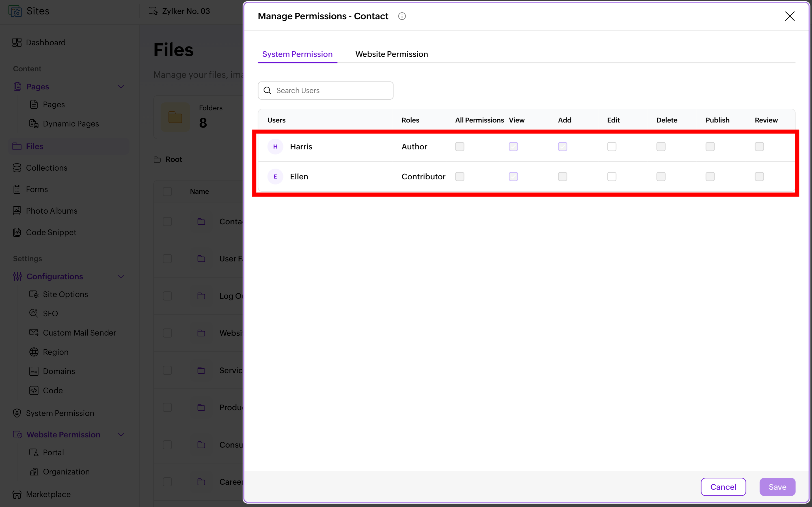Click the Sites logo icon
The height and width of the screenshot is (507, 812).
pos(15,11)
